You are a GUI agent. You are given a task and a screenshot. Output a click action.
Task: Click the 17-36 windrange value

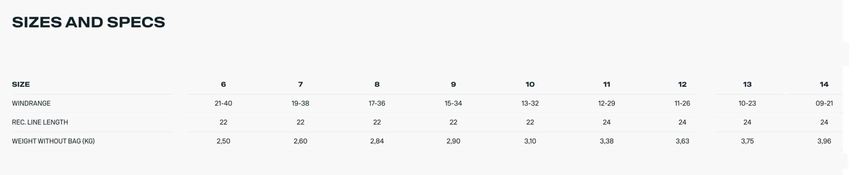(377, 103)
